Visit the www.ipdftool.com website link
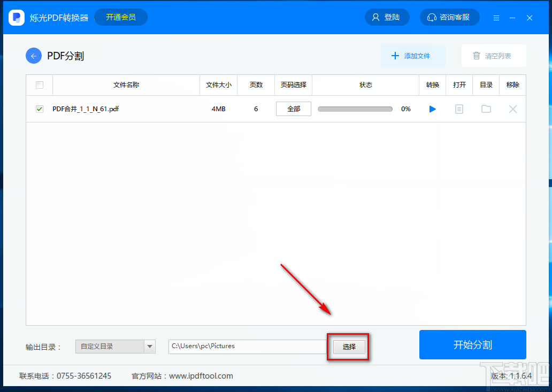The width and height of the screenshot is (552, 392). click(x=201, y=375)
